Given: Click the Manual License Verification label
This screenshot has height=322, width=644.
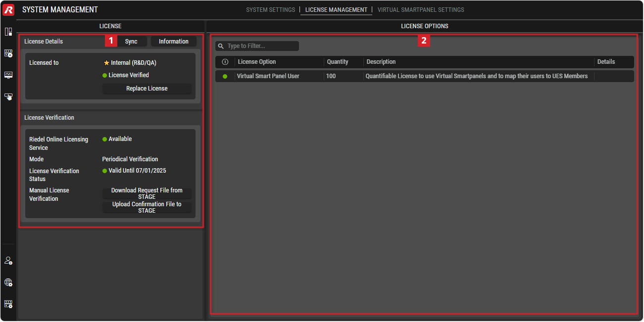Looking at the screenshot, I should 49,194.
